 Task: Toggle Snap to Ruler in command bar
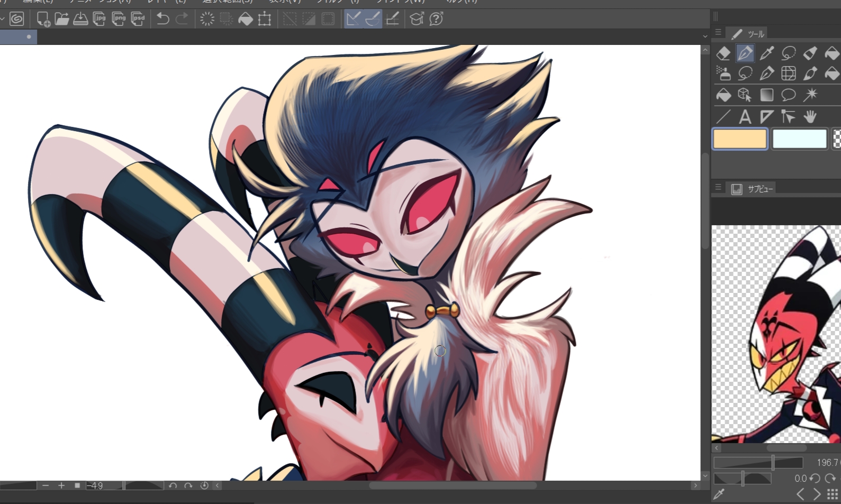[x=353, y=19]
